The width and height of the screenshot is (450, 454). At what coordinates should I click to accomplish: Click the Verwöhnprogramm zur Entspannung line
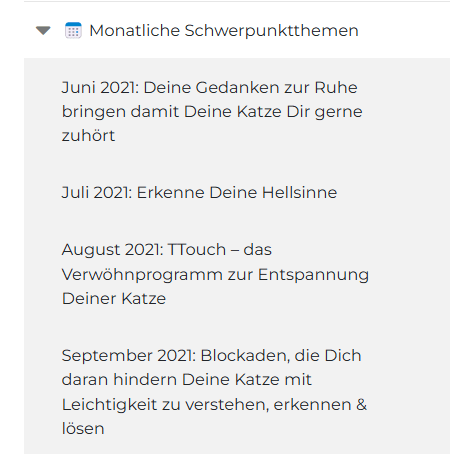click(215, 275)
